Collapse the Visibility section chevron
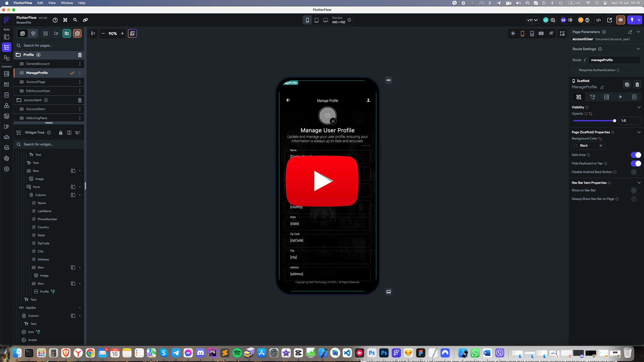Viewport: 644px width, 362px height. pyautogui.click(x=639, y=107)
